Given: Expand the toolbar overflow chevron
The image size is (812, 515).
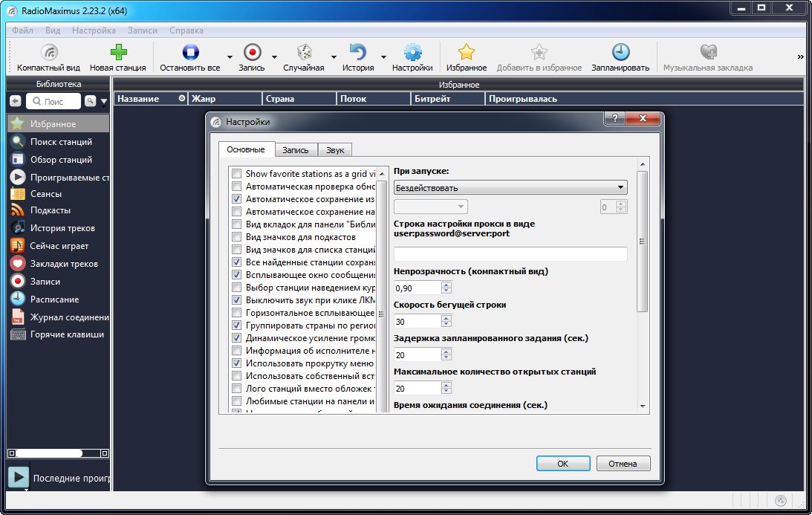Looking at the screenshot, I should tap(801, 57).
